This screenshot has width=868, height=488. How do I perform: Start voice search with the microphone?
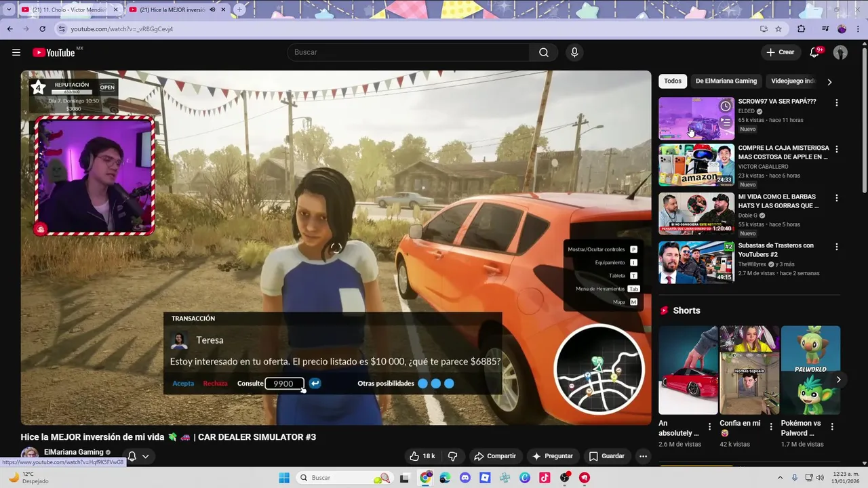click(x=574, y=52)
